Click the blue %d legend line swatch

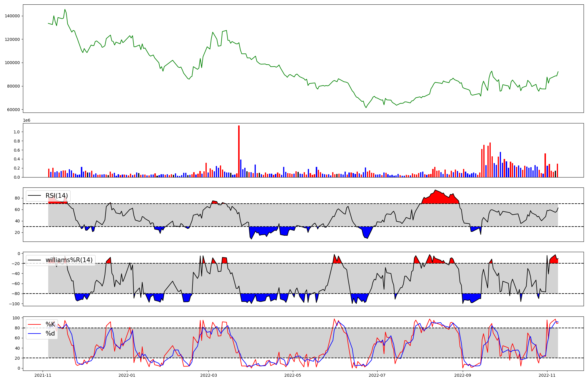coord(34,334)
